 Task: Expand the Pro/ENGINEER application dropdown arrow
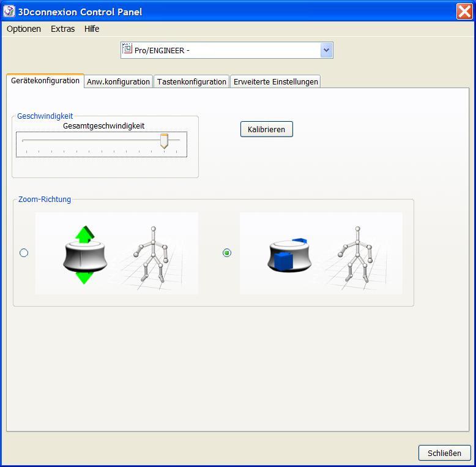326,50
